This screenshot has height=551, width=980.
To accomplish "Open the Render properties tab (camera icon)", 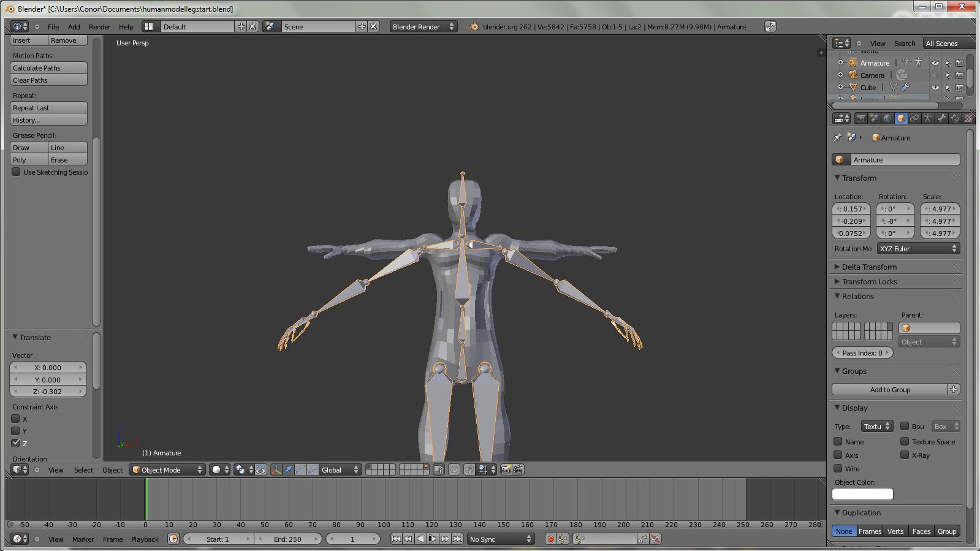I will [x=861, y=118].
